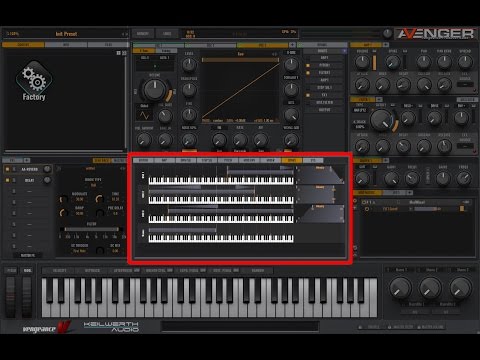The width and height of the screenshot is (480, 360).
Task: Add a new shaper module with its plus button
Action: (x=386, y=160)
